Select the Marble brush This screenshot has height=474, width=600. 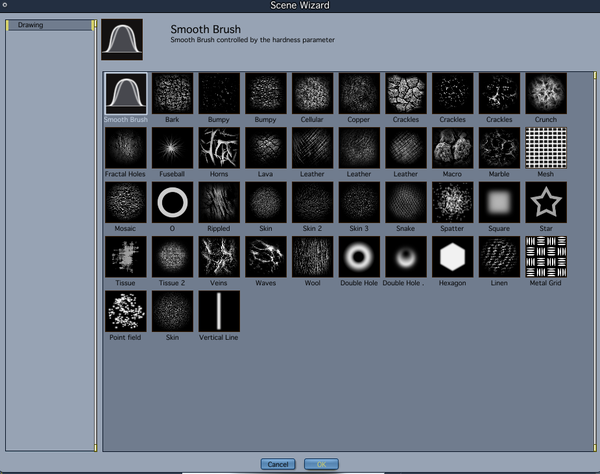point(499,148)
